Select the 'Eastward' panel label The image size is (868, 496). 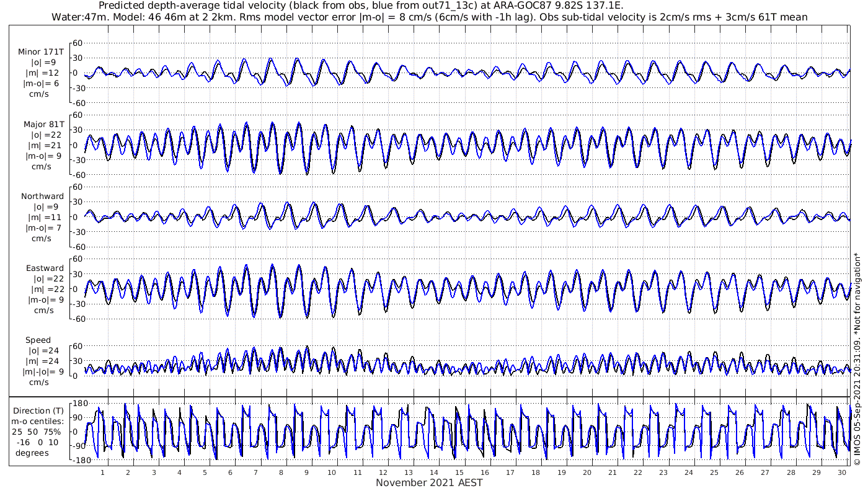[x=45, y=268]
